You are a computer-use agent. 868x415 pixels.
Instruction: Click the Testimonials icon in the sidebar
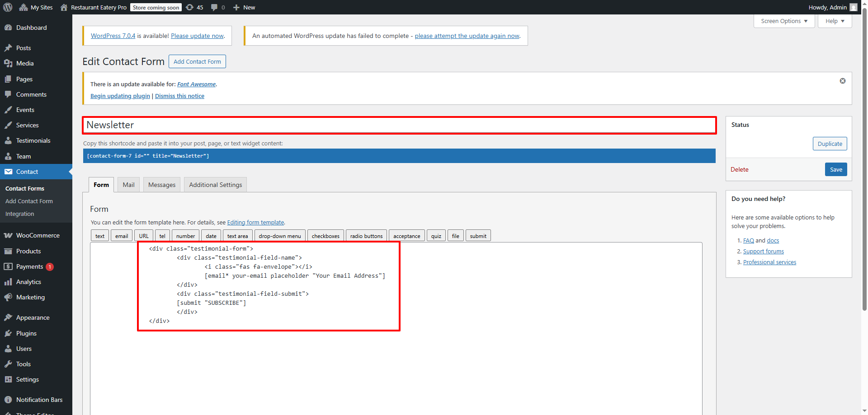8,140
